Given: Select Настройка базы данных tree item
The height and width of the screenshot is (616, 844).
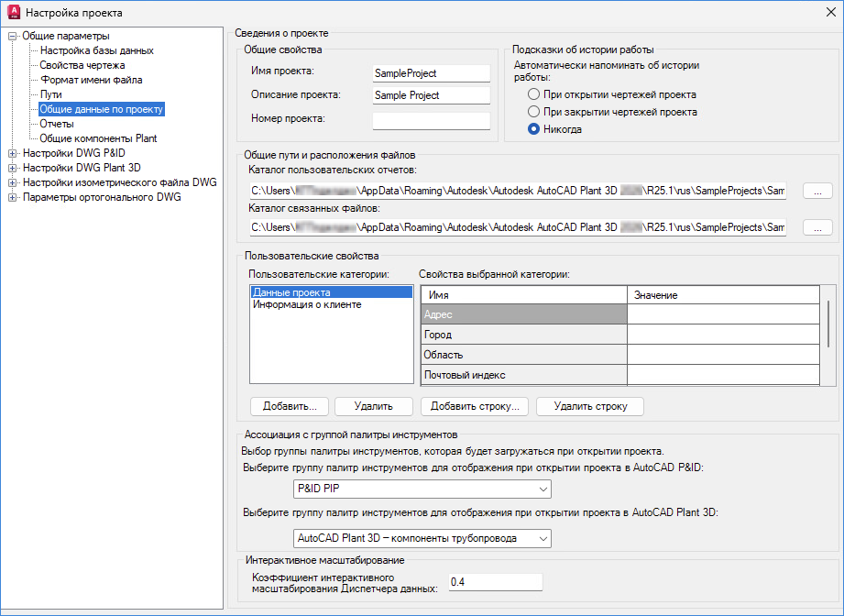Looking at the screenshot, I should click(x=97, y=50).
